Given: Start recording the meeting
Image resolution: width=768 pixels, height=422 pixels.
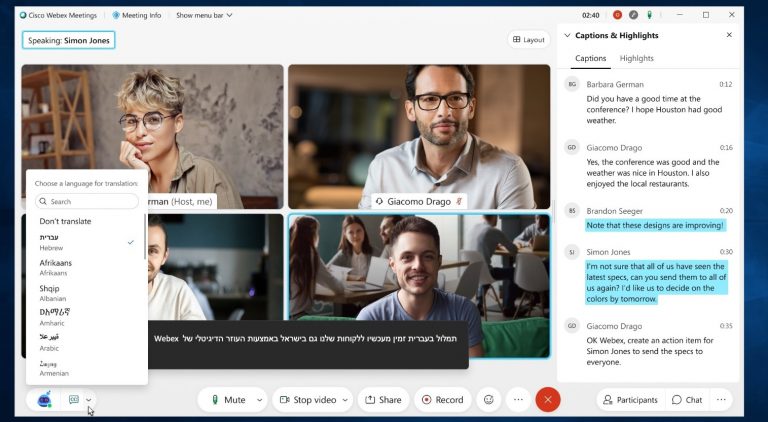Looking at the screenshot, I should pos(443,399).
